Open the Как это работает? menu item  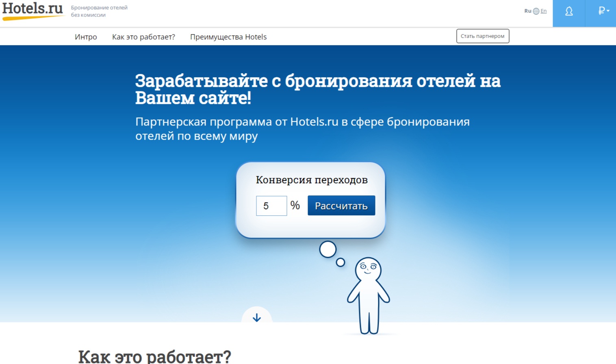[143, 37]
